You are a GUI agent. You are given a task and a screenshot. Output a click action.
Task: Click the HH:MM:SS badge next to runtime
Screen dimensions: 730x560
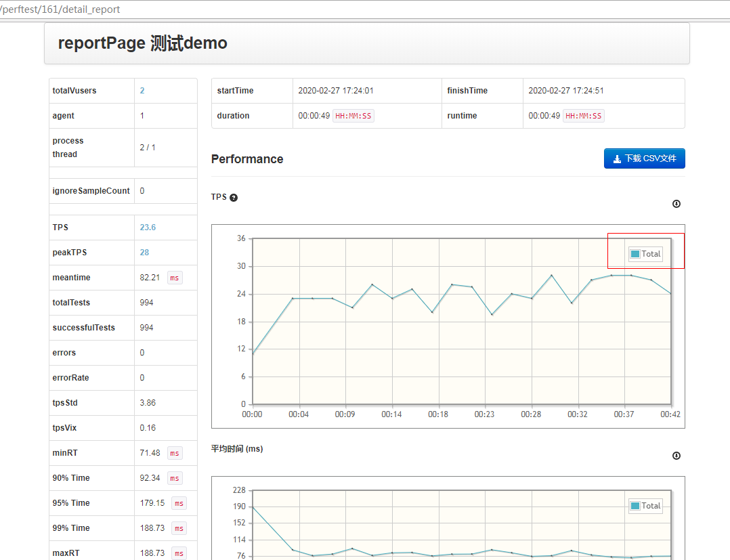pyautogui.click(x=584, y=116)
